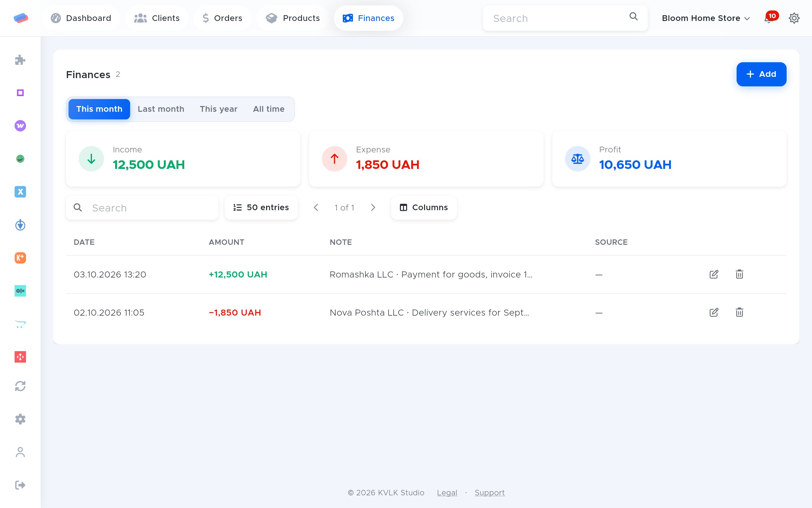The height and width of the screenshot is (508, 812).
Task: Click the logout icon in sidebar
Action: 20,485
